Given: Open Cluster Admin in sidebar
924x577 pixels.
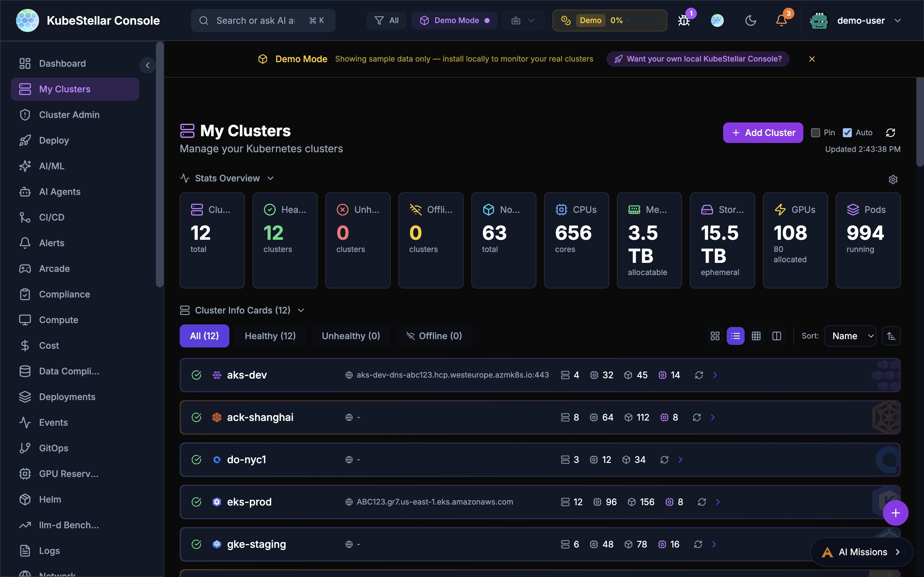Looking at the screenshot, I should pyautogui.click(x=69, y=115).
